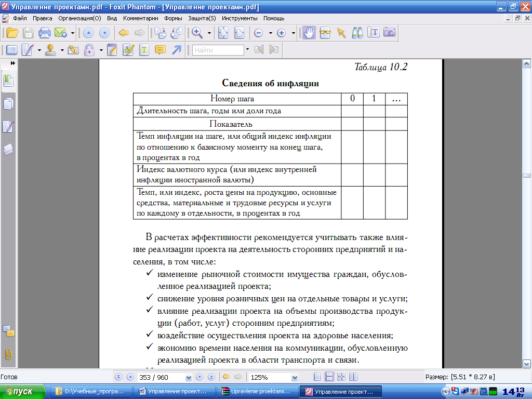The image size is (532, 399).
Task: Select the blue arrow drawing tool
Action: (x=177, y=50)
